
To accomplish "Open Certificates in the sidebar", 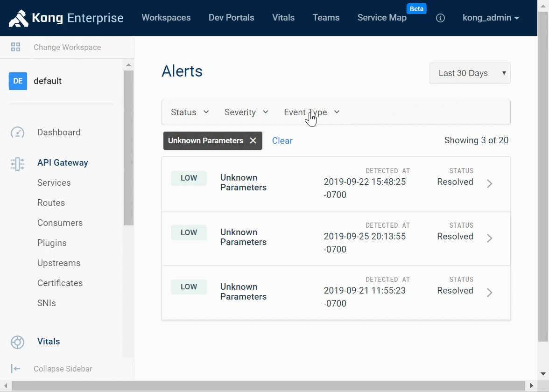I will [x=60, y=283].
